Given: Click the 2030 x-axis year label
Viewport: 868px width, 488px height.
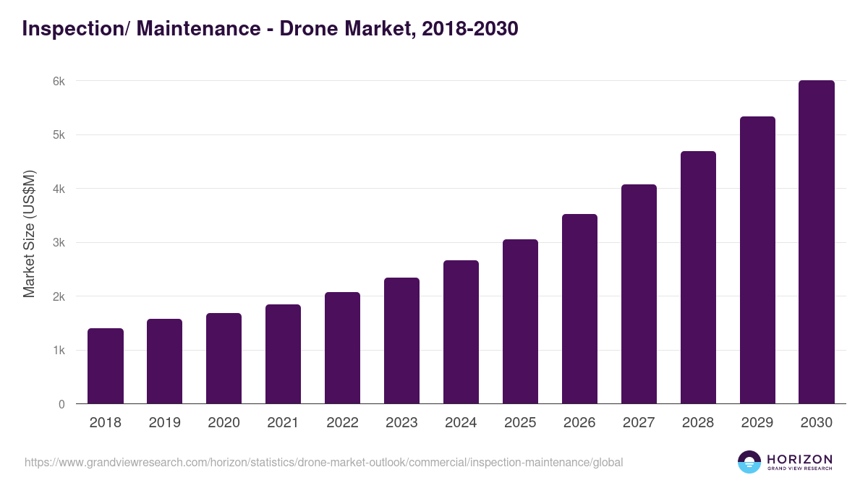Looking at the screenshot, I should (x=817, y=423).
